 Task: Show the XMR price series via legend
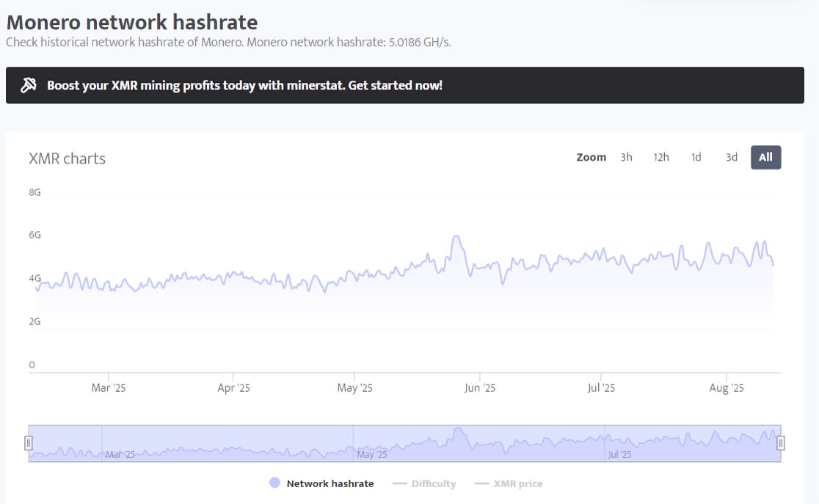click(x=509, y=483)
